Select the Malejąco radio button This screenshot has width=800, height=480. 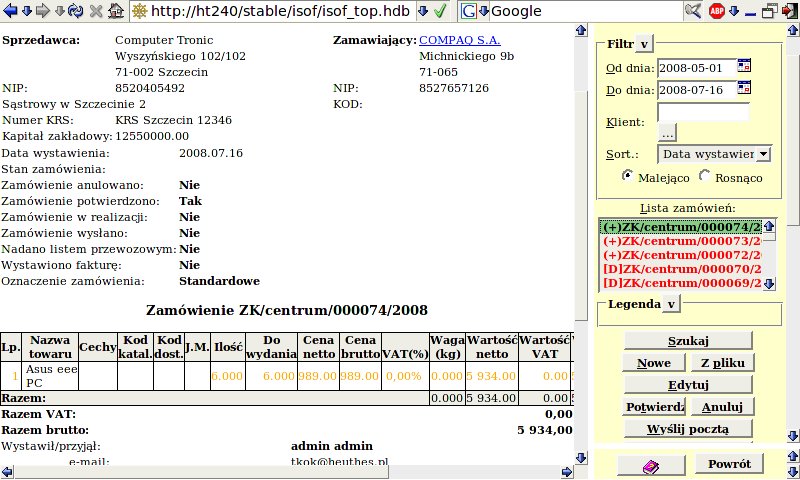click(628, 175)
